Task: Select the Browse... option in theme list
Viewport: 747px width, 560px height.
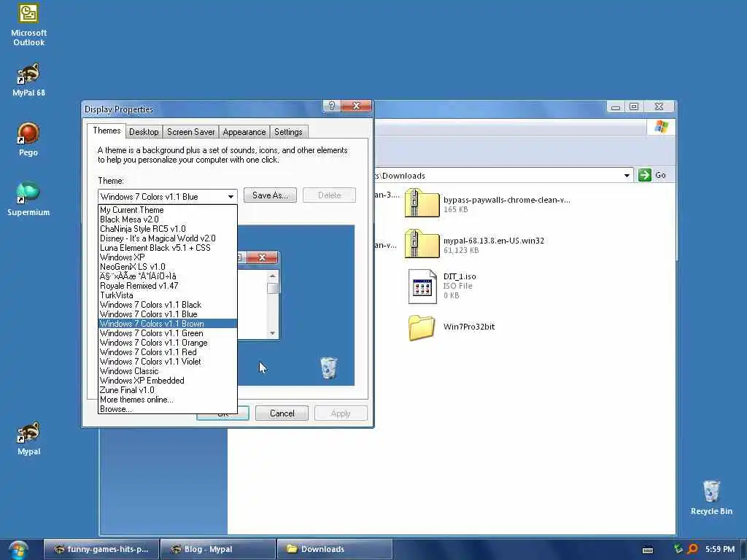Action: pos(167,409)
